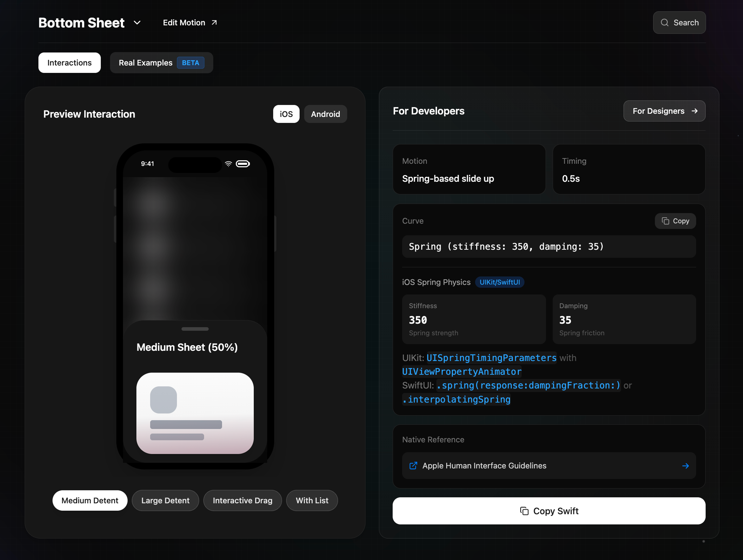The width and height of the screenshot is (743, 560).
Task: Select the With List variant
Action: (x=312, y=500)
